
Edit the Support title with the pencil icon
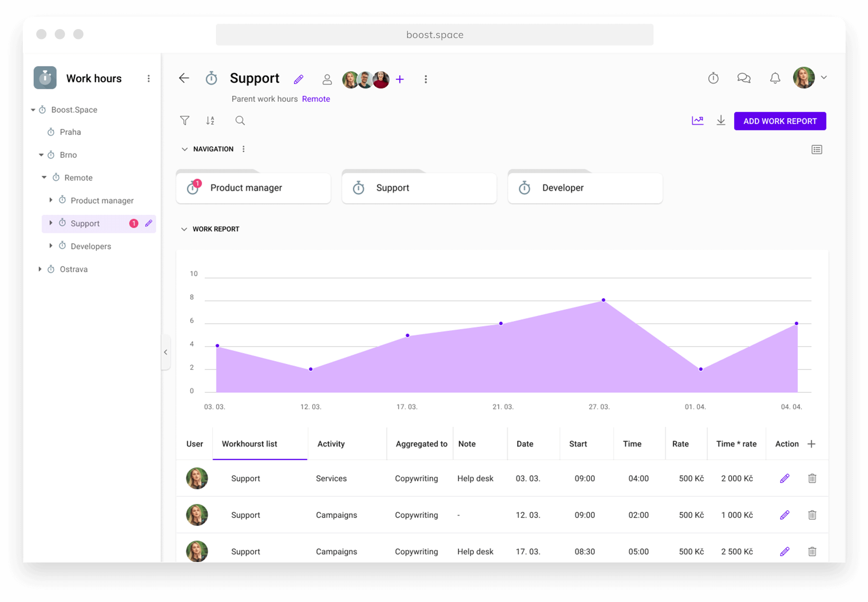click(299, 79)
